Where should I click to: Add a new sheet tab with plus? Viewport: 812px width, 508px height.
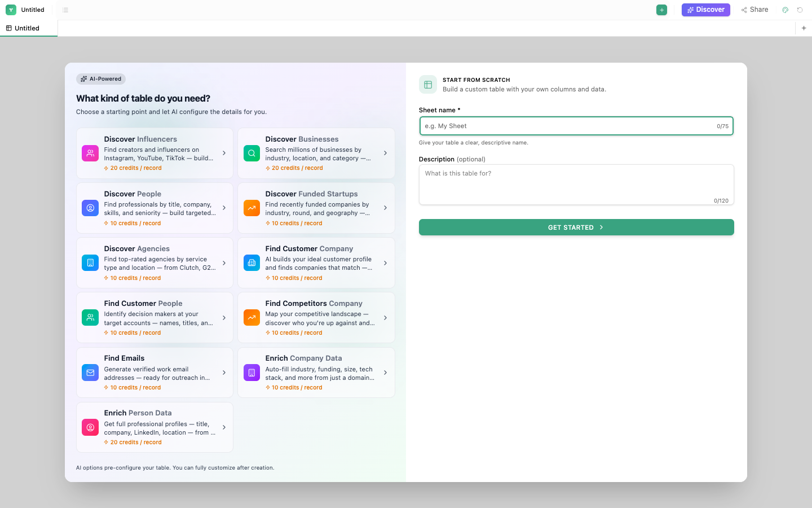point(804,28)
